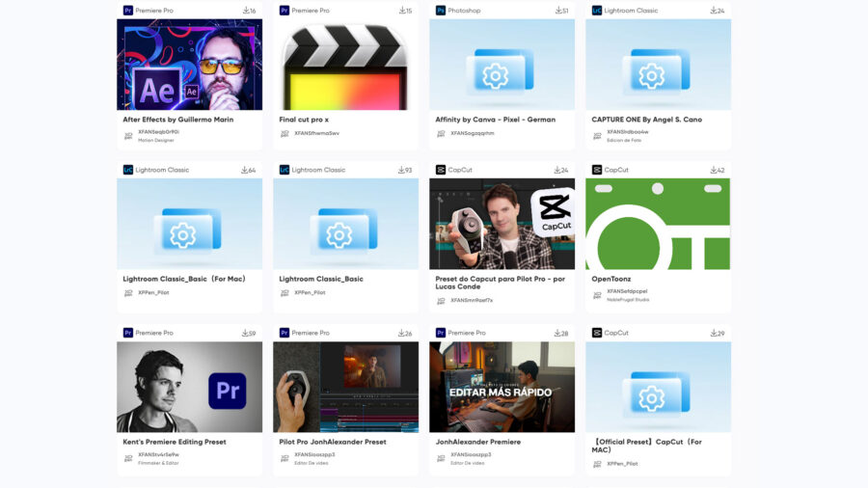Click XPPen_Pilot author under Lightroom Classic_Basic (For Mac)

(x=153, y=292)
